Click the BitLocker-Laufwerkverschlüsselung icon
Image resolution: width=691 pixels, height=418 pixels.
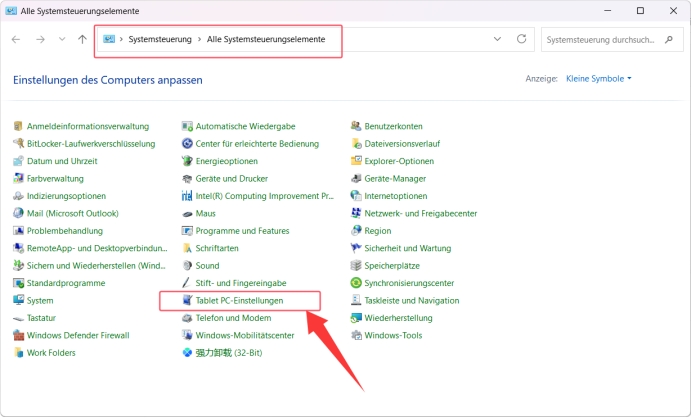(18, 144)
